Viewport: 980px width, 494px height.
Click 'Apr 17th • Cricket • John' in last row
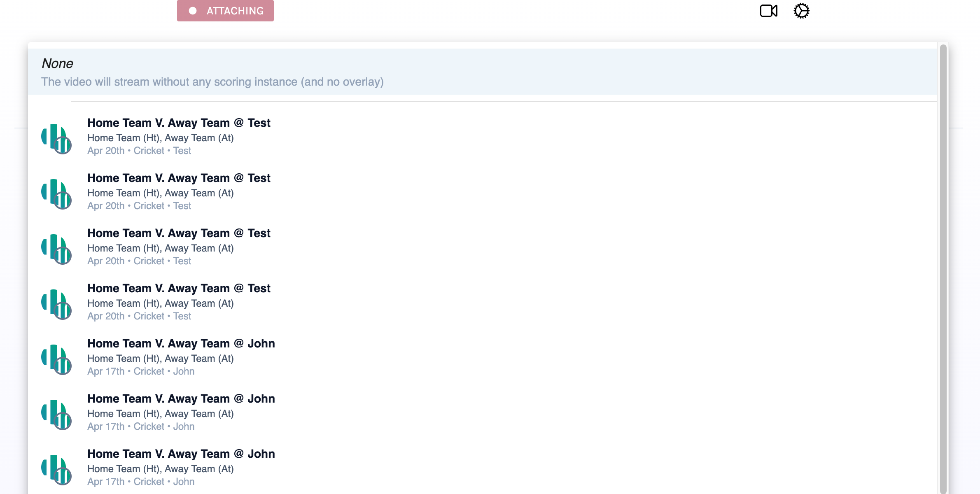coord(141,482)
